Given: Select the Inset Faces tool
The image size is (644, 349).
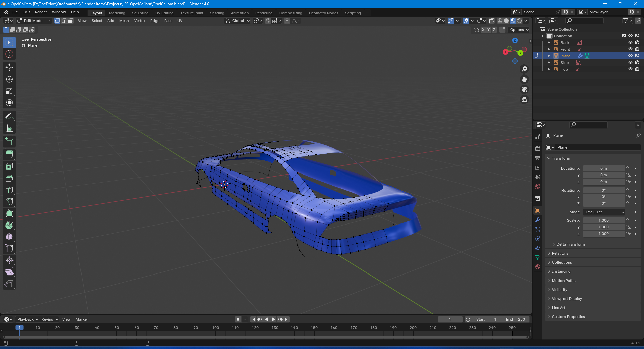Looking at the screenshot, I should (x=9, y=166).
